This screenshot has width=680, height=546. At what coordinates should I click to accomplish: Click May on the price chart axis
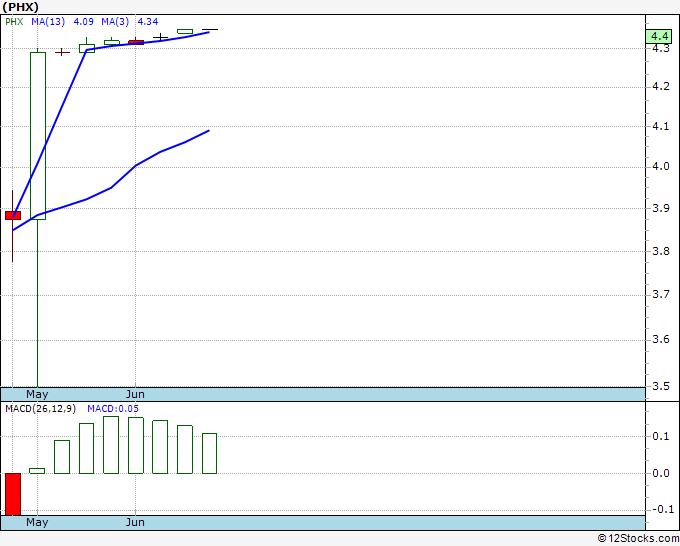37,394
